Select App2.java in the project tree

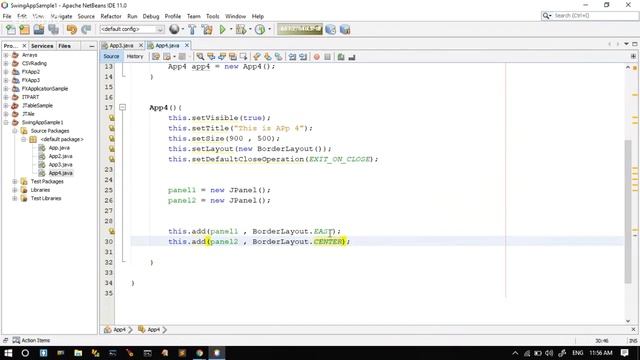(x=60, y=156)
